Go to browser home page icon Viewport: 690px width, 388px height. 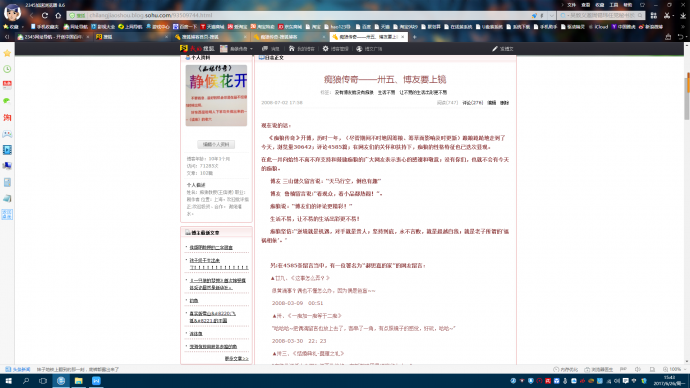click(58, 15)
